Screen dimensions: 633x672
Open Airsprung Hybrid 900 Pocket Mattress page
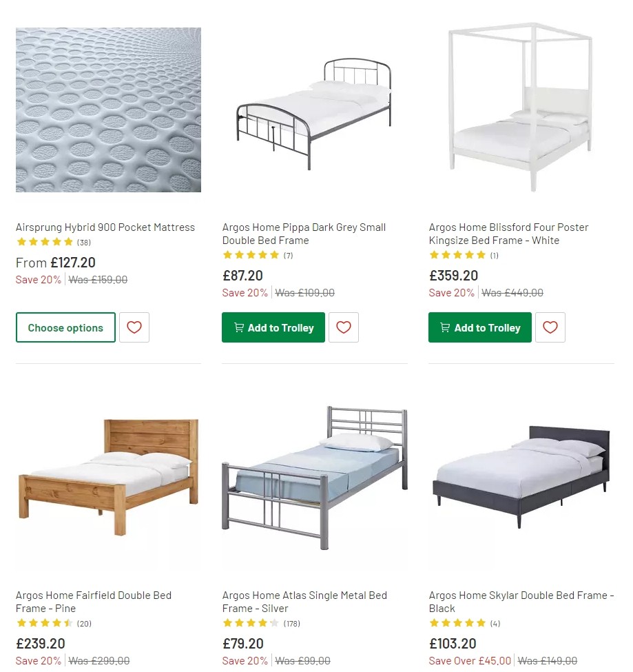click(x=105, y=227)
